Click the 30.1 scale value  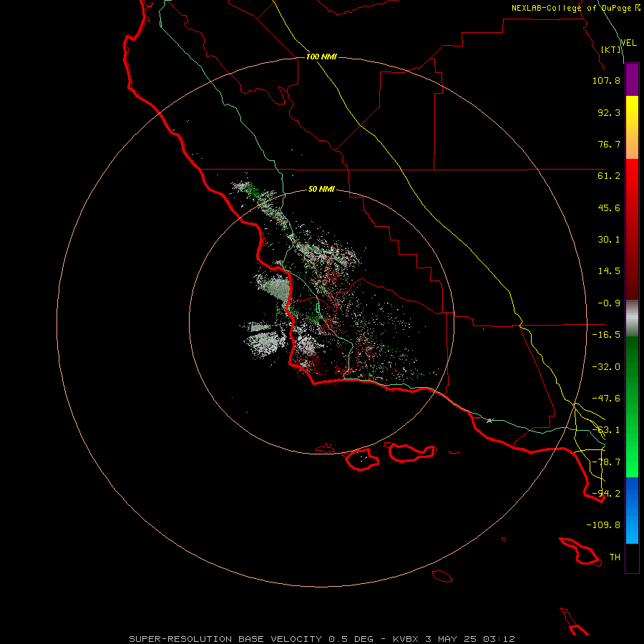[x=609, y=240]
